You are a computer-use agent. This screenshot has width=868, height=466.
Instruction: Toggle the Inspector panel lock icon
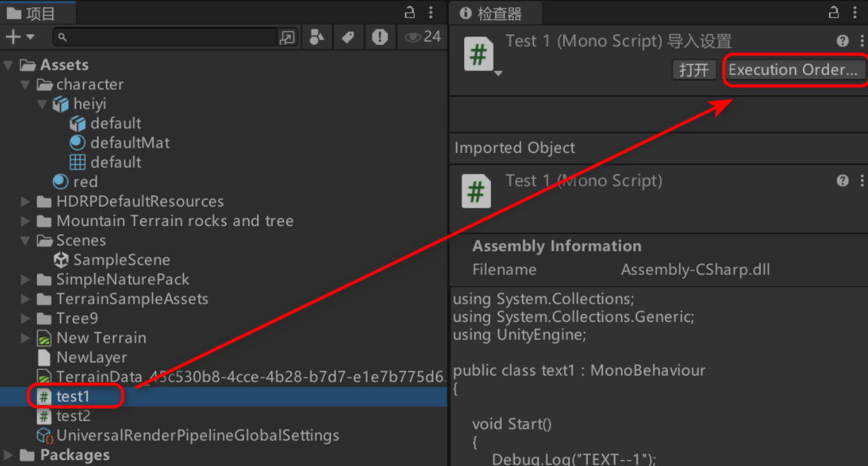click(833, 12)
